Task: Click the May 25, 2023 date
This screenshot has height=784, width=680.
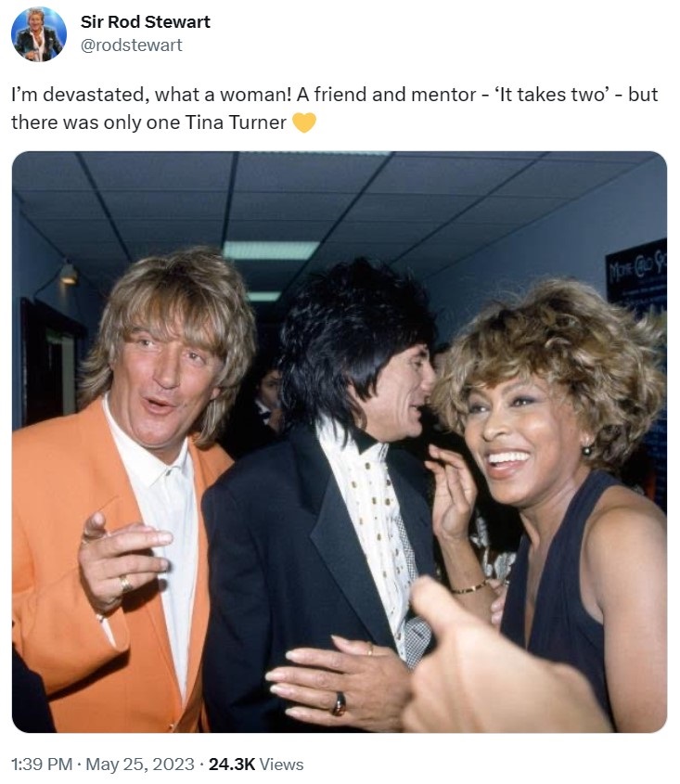Action: [x=140, y=764]
